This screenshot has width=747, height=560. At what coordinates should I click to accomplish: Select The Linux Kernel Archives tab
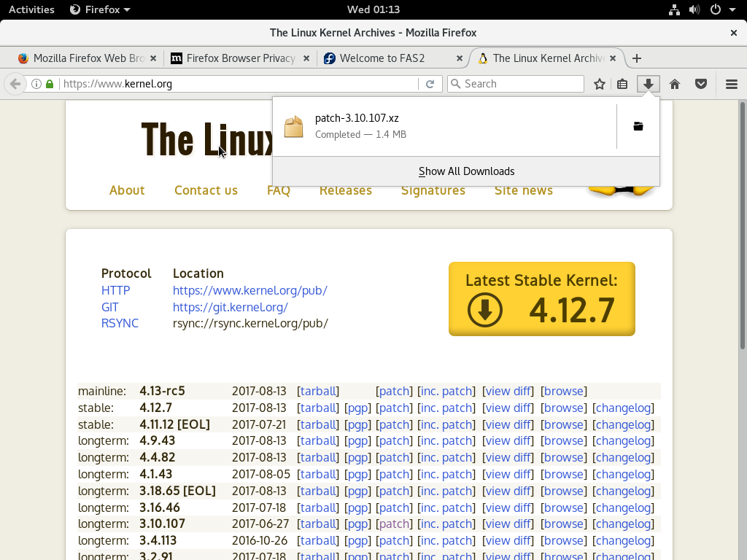click(546, 58)
